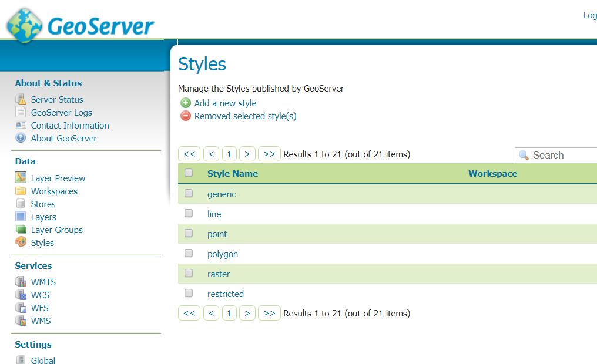Viewport: 597px width, 364px height.
Task: Open the line style
Action: coord(214,214)
